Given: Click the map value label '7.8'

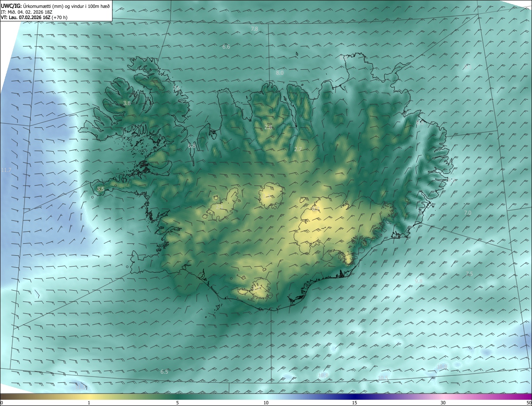Looking at the screenshot, I should point(254,29).
